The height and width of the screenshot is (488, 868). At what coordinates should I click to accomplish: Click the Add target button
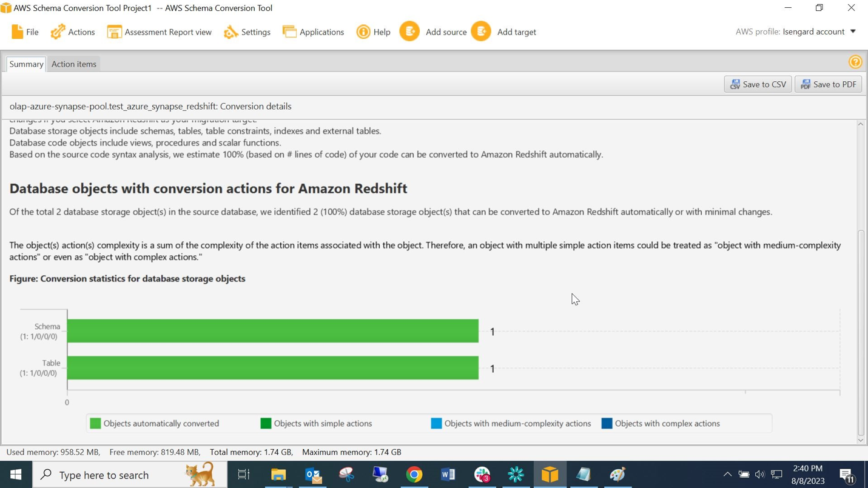(x=503, y=32)
